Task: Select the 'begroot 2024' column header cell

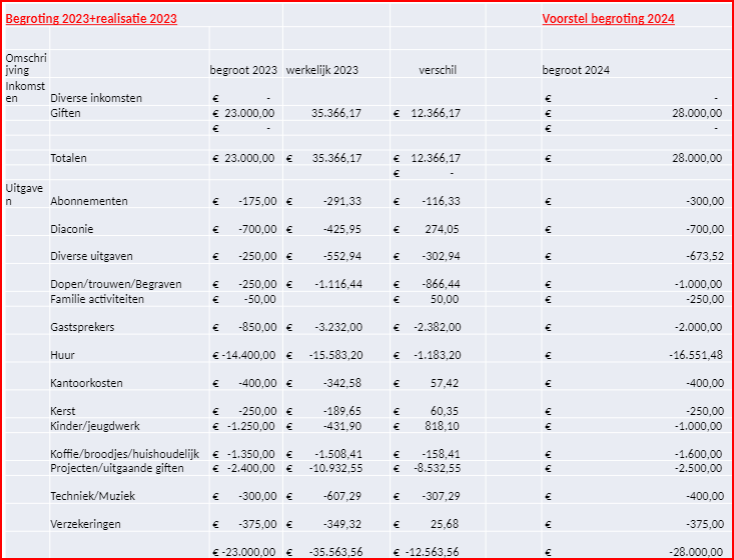Action: (576, 70)
